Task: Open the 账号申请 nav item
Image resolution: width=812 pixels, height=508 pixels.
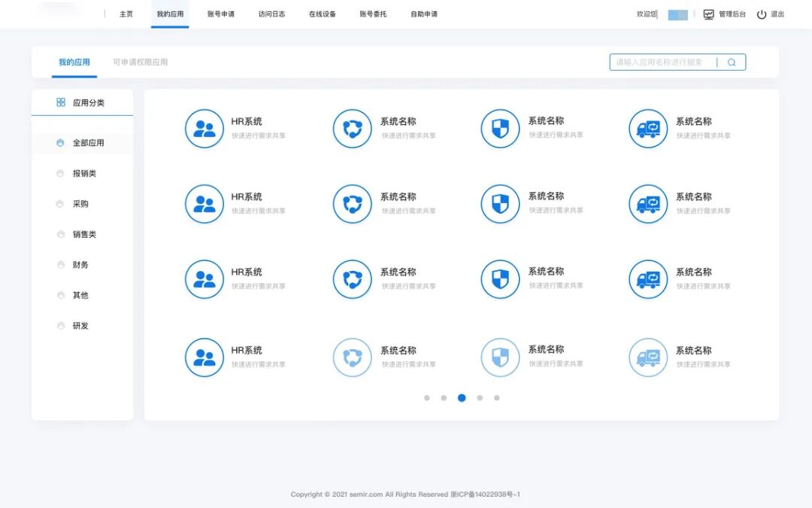Action: coord(221,14)
